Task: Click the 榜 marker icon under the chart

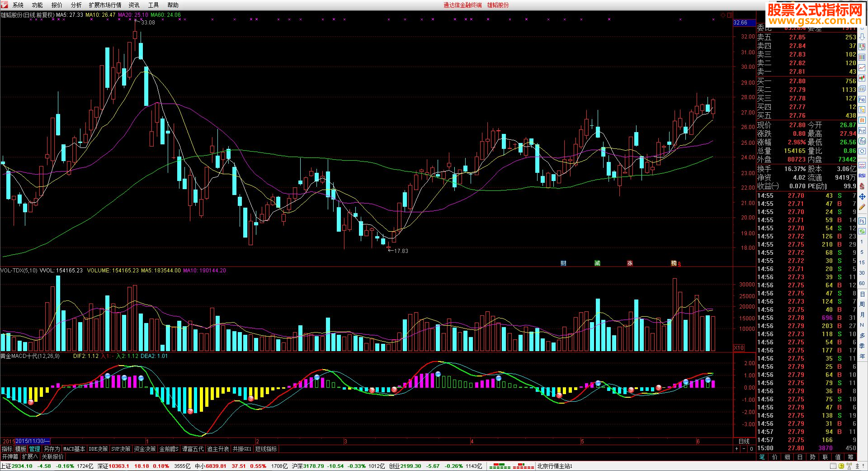Action: click(x=674, y=263)
